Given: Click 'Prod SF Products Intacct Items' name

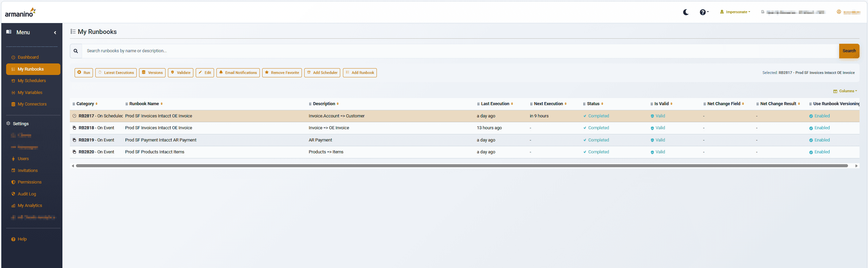Looking at the screenshot, I should pyautogui.click(x=155, y=152).
